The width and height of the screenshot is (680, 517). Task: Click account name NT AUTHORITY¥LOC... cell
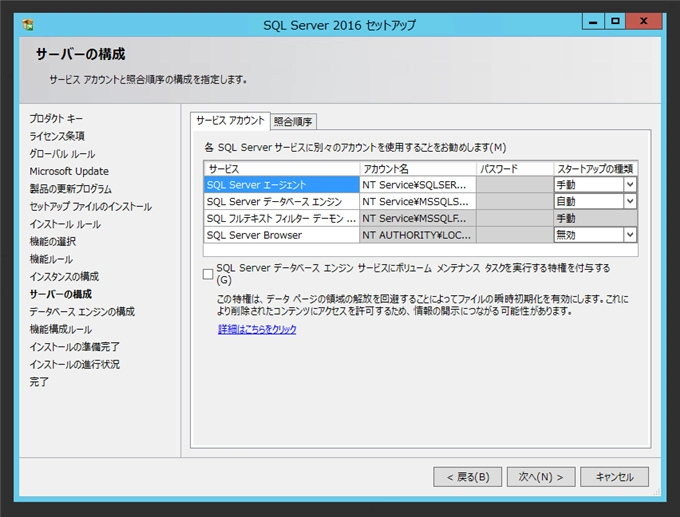coord(418,235)
